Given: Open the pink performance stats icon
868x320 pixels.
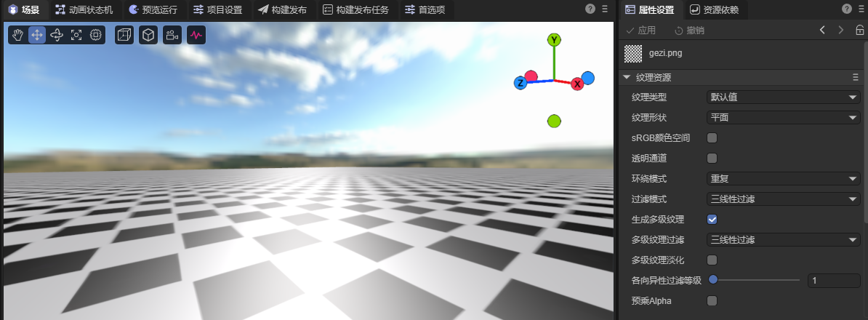Looking at the screenshot, I should 196,35.
